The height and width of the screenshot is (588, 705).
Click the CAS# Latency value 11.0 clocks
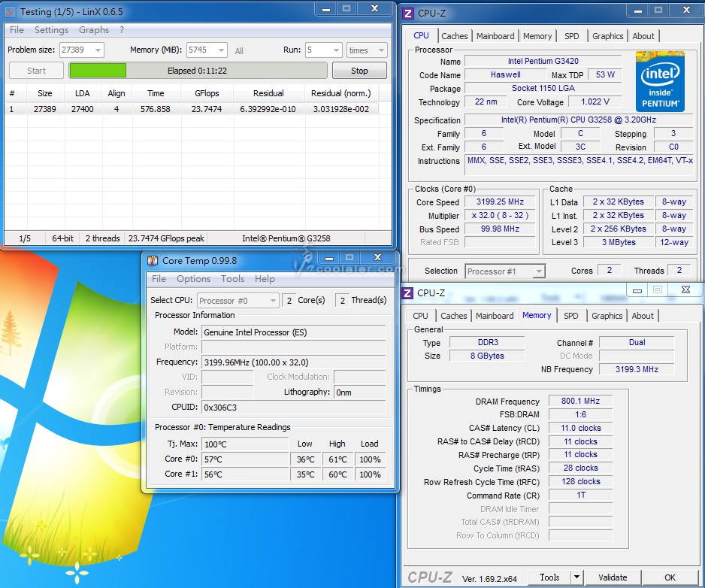[x=580, y=428]
